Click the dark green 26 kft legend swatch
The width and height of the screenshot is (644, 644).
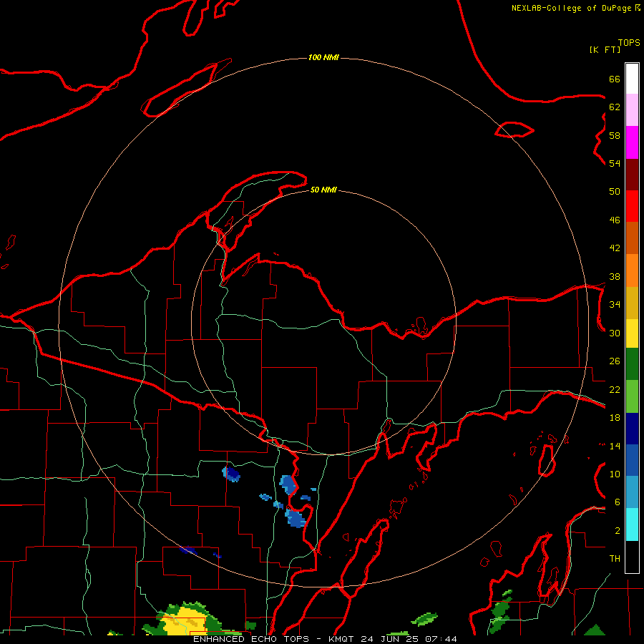coord(632,364)
